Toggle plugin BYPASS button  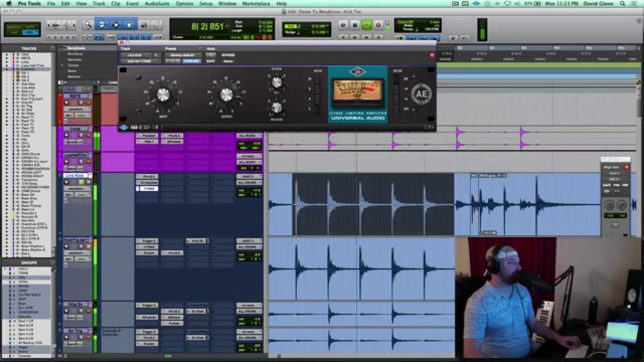(228, 55)
